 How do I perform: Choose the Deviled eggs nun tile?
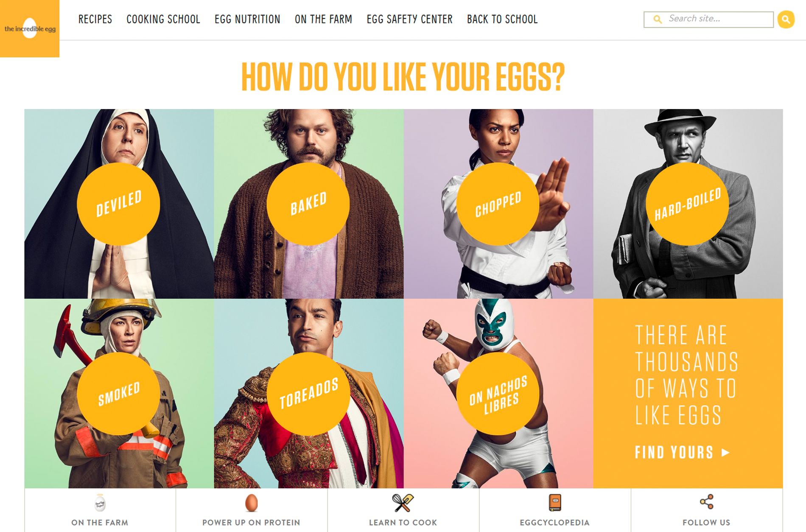click(x=119, y=204)
